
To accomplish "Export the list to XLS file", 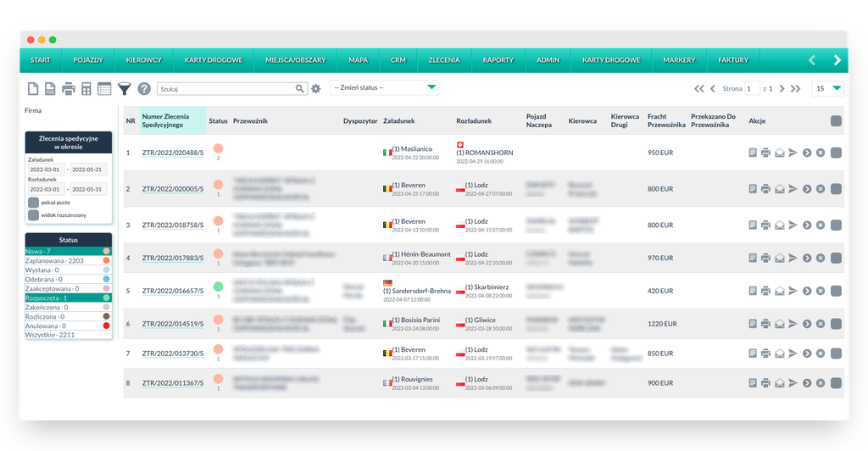I will pyautogui.click(x=50, y=88).
